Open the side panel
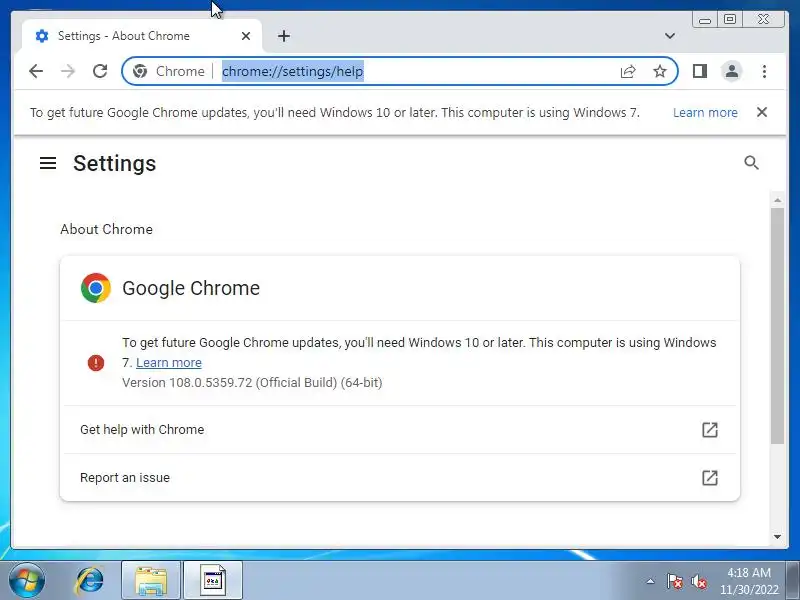This screenshot has width=800, height=600. point(700,71)
